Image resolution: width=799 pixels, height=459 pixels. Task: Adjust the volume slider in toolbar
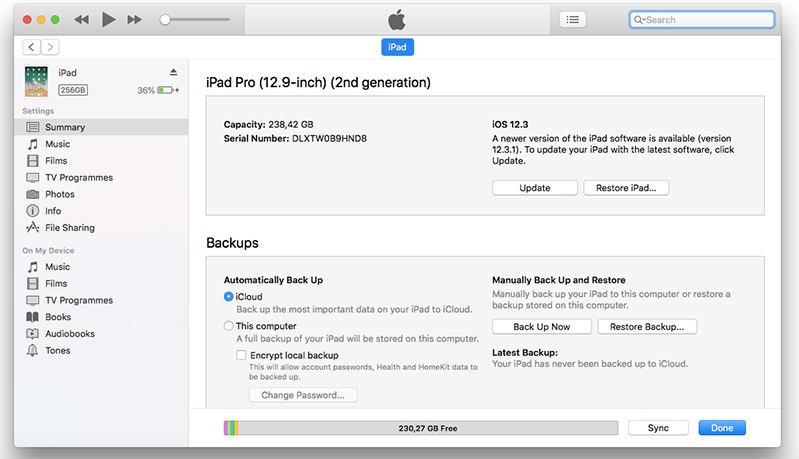coord(166,19)
